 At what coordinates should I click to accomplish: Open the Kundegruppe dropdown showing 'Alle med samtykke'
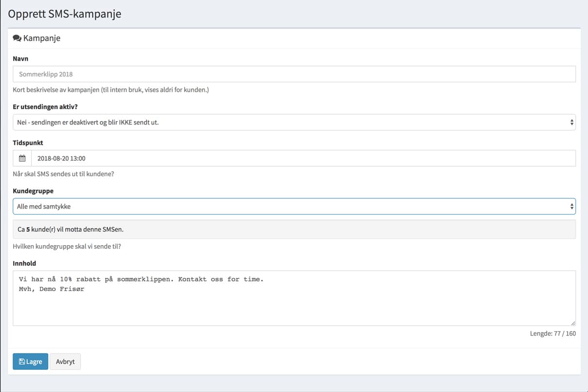(294, 206)
